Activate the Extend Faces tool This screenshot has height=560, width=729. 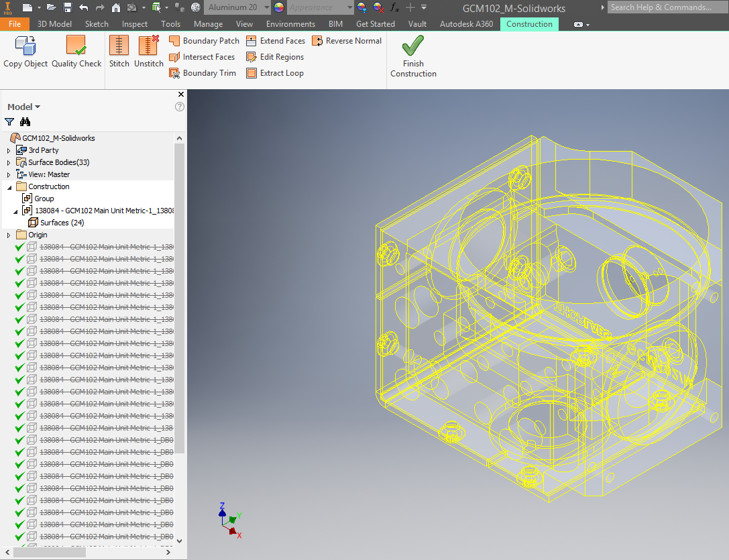276,41
